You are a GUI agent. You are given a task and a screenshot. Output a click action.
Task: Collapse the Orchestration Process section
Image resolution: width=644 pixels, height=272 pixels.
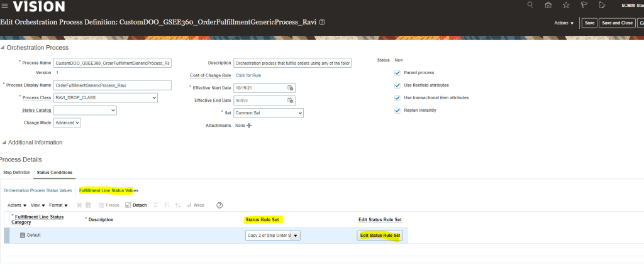coord(3,48)
